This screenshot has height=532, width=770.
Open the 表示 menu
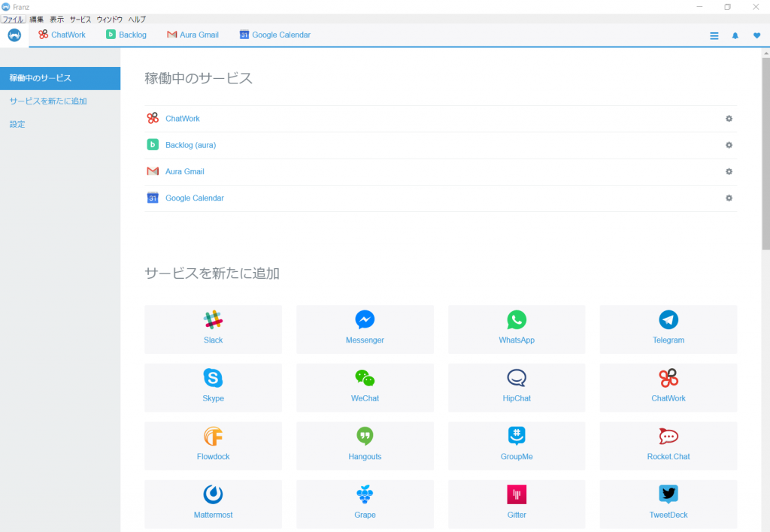[x=57, y=19]
